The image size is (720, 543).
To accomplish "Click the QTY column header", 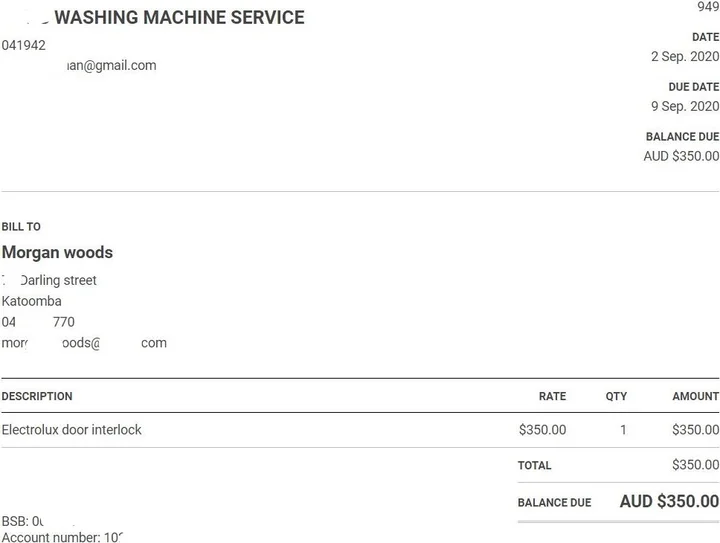I will pyautogui.click(x=616, y=396).
